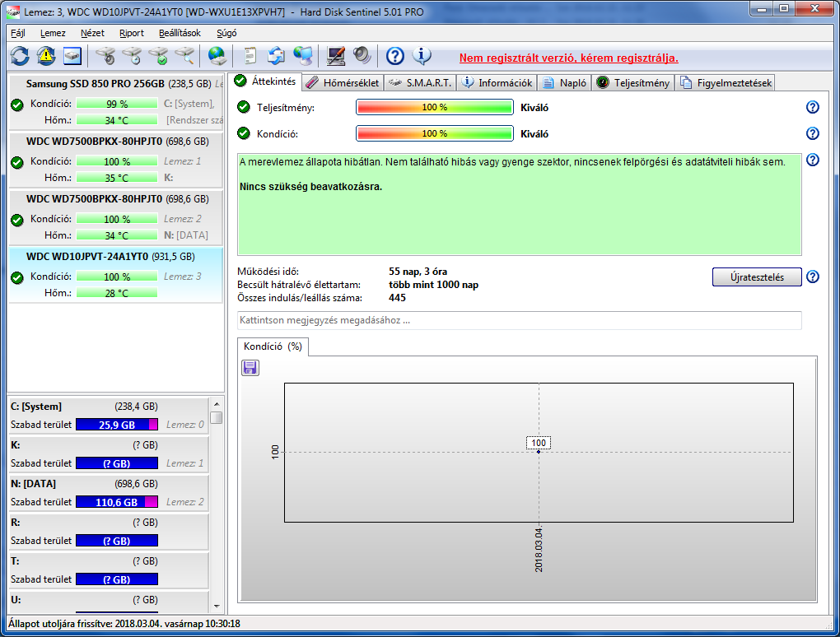Click the disk with green check icon
The height and width of the screenshot is (637, 840).
(x=159, y=56)
